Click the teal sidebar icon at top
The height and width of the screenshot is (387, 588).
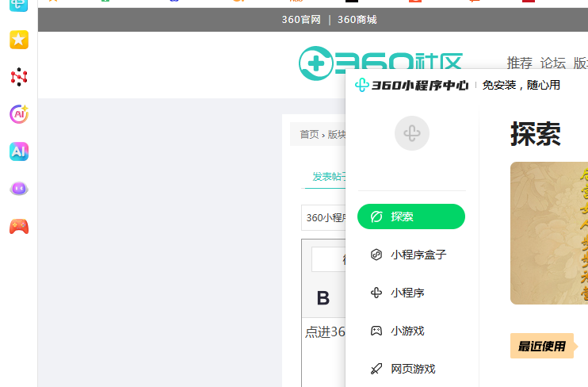(x=19, y=5)
